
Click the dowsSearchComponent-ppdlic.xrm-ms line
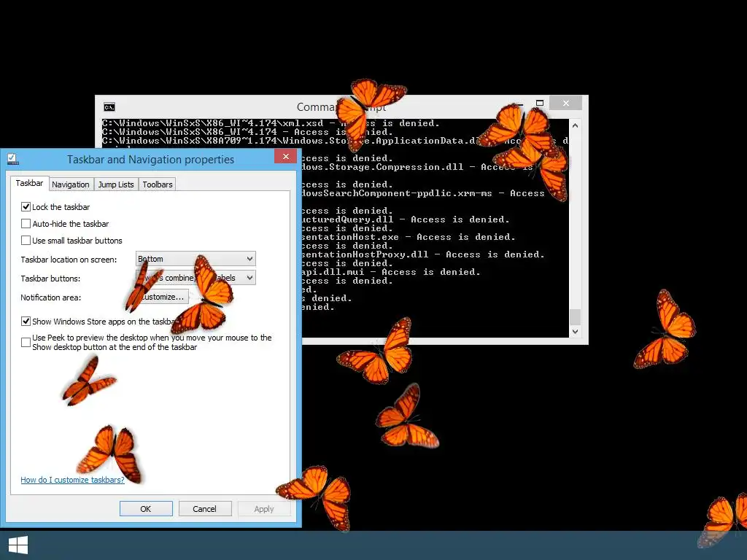[423, 192]
